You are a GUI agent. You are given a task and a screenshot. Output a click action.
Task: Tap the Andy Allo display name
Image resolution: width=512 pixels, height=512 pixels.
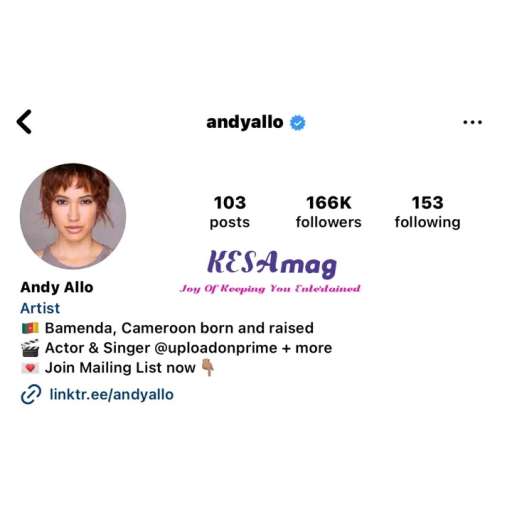[57, 287]
